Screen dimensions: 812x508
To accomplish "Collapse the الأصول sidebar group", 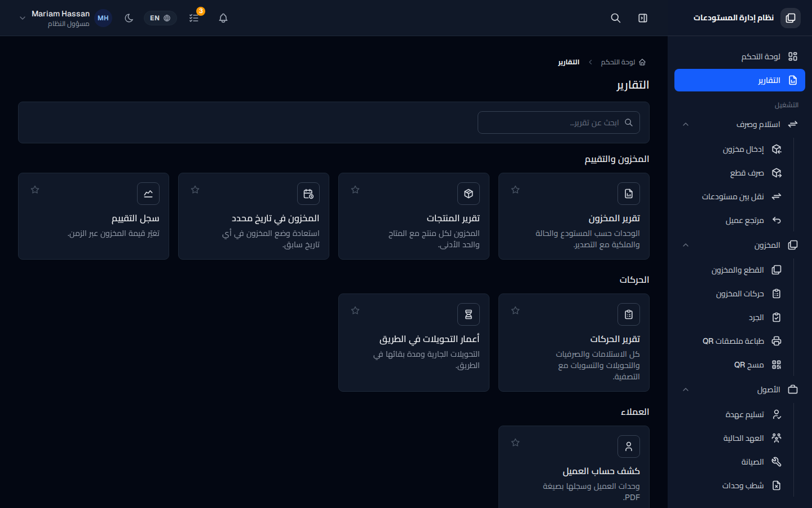I will pyautogui.click(x=740, y=389).
